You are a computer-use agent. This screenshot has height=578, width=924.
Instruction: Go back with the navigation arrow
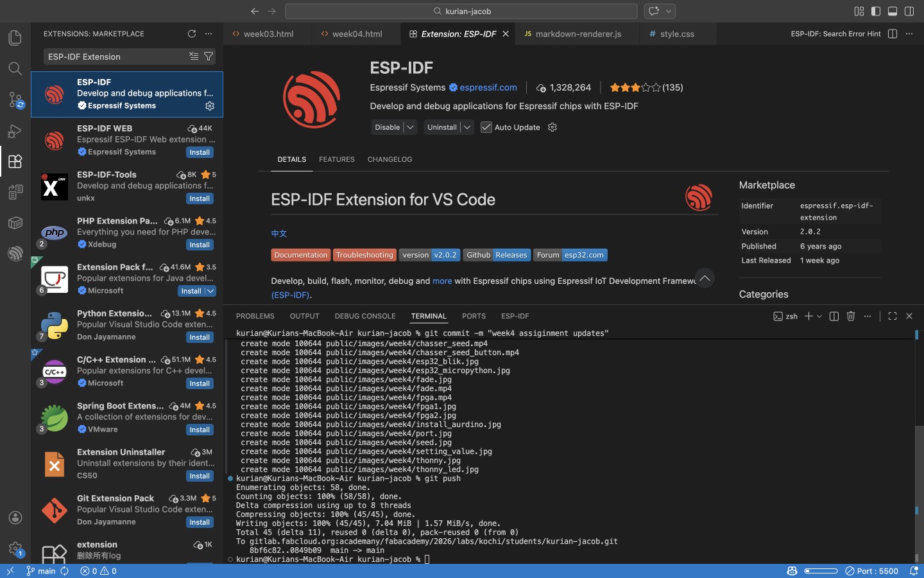(255, 11)
